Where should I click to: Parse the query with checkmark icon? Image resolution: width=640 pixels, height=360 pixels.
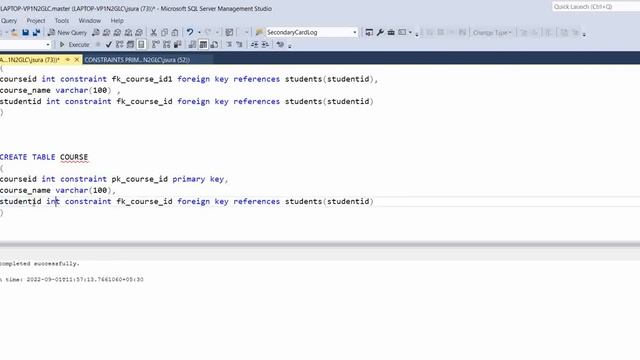108,44
